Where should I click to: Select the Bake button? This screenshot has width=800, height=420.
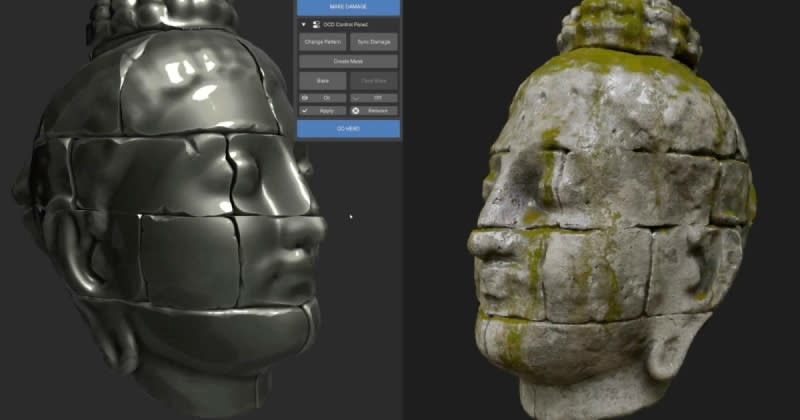pos(322,80)
